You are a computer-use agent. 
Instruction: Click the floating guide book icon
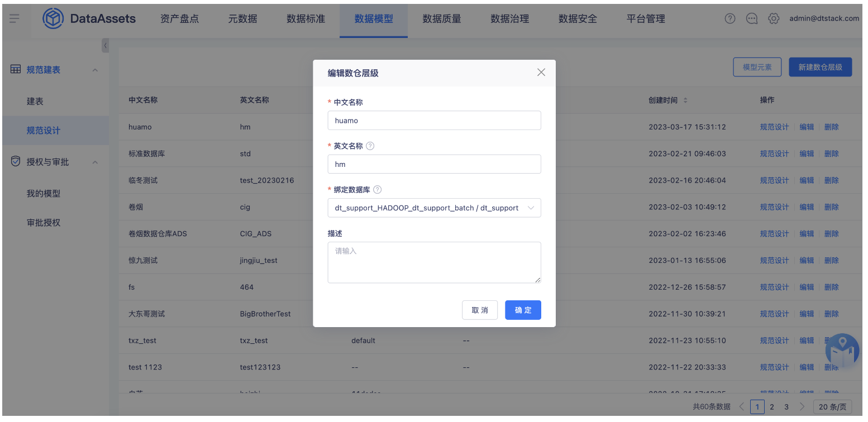pyautogui.click(x=842, y=351)
